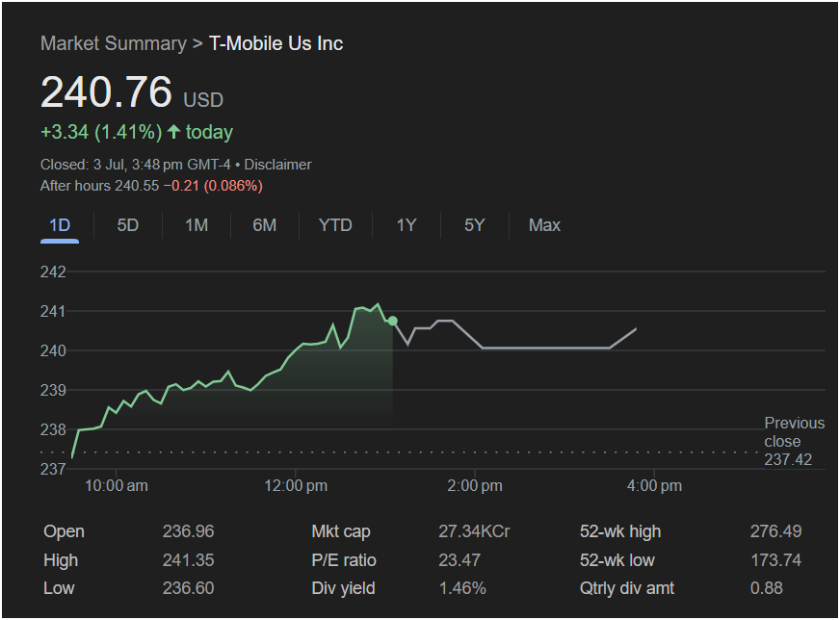Click the 239 price axis label
This screenshot has width=840, height=620.
point(53,390)
